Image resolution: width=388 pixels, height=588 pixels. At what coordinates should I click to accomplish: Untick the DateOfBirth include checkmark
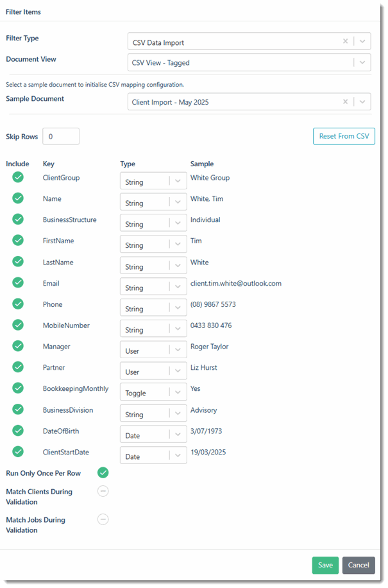point(18,430)
